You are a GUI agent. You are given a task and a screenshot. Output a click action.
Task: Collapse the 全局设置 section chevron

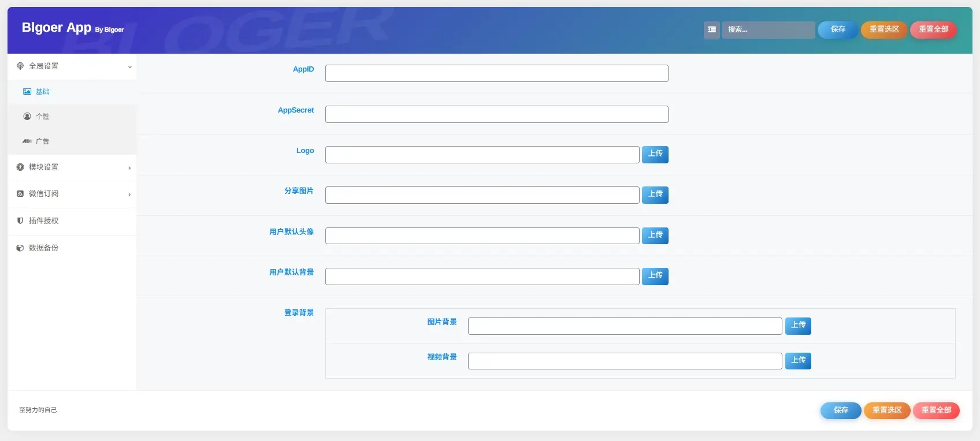pos(129,67)
